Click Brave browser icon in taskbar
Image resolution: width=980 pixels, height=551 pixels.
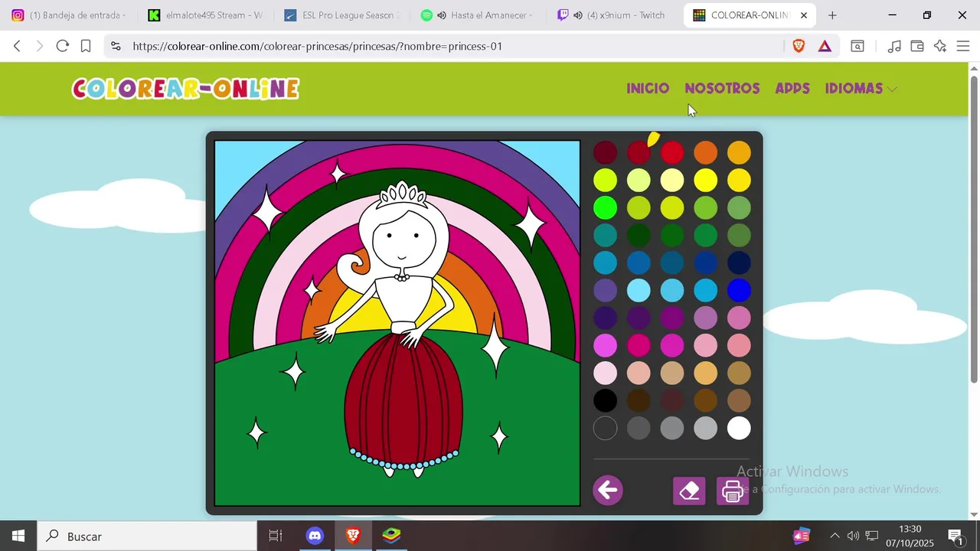(353, 536)
